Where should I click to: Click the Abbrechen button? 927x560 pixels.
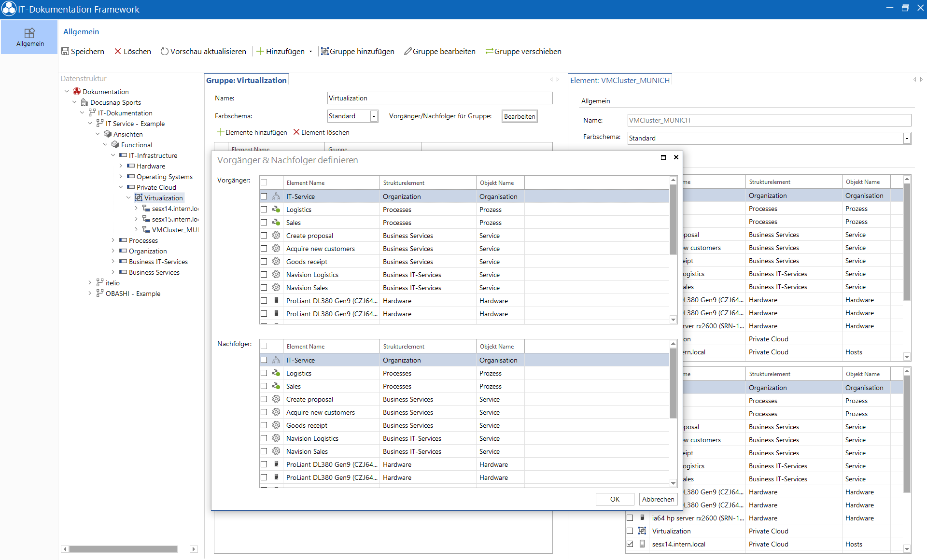coord(658,499)
